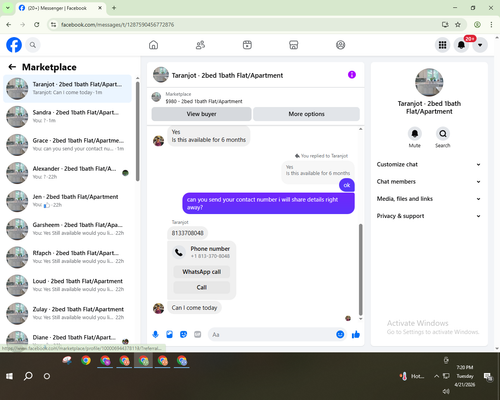This screenshot has width=500, height=400.
Task: Click Taranjot's avatar beside Can I come today
Action: [x=158, y=308]
